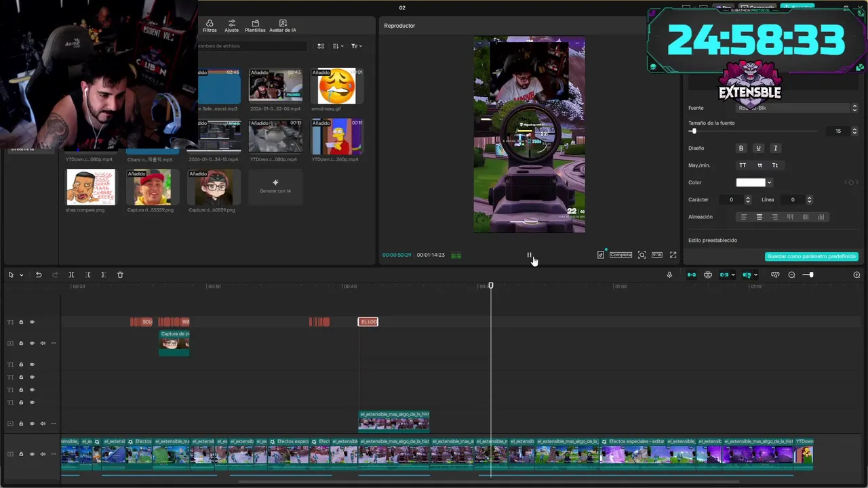Image resolution: width=868 pixels, height=488 pixels.
Task: Set text to all uppercase TT
Action: pos(743,165)
